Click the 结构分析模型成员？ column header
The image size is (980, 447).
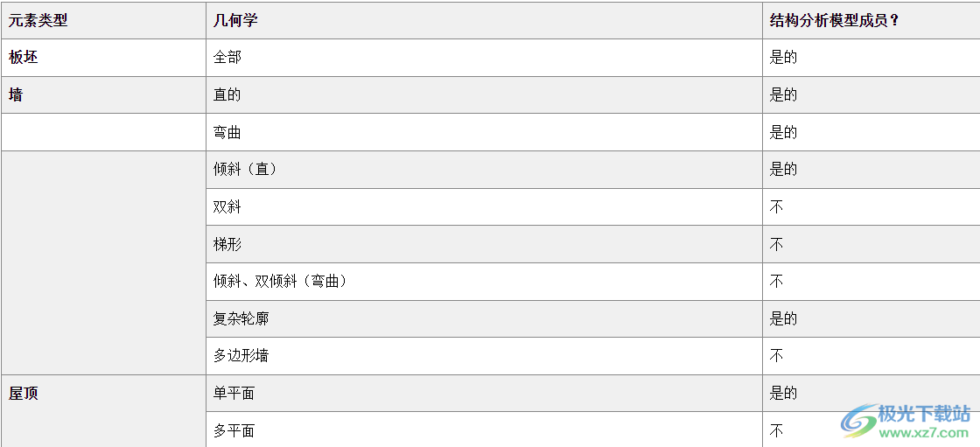pos(835,20)
